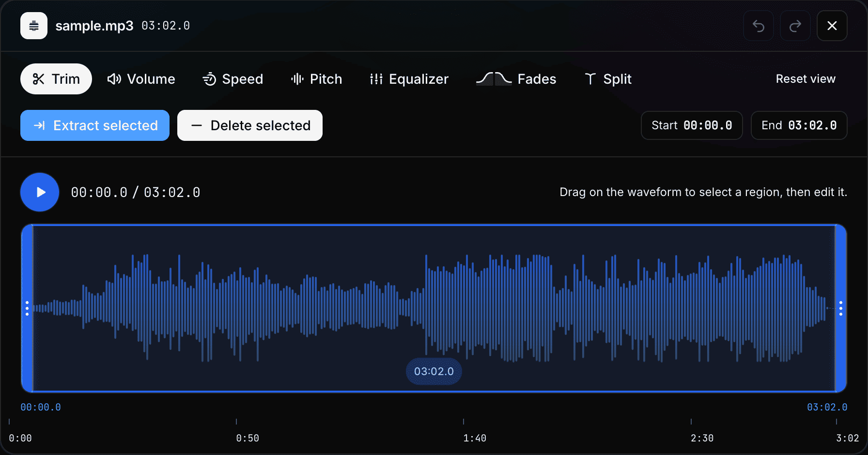
Task: Click the 03:02.0 duration badge on the waveform
Action: (434, 371)
